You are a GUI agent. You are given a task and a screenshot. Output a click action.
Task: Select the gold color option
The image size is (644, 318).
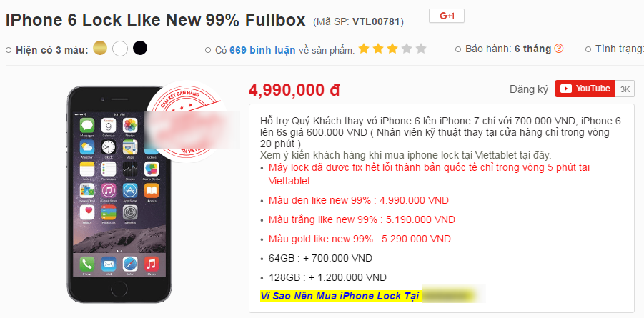pos(100,48)
